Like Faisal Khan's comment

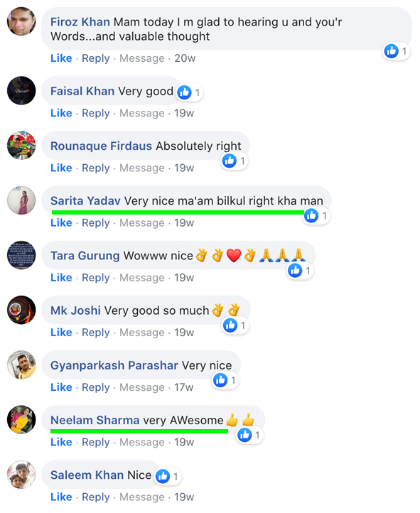click(x=61, y=113)
